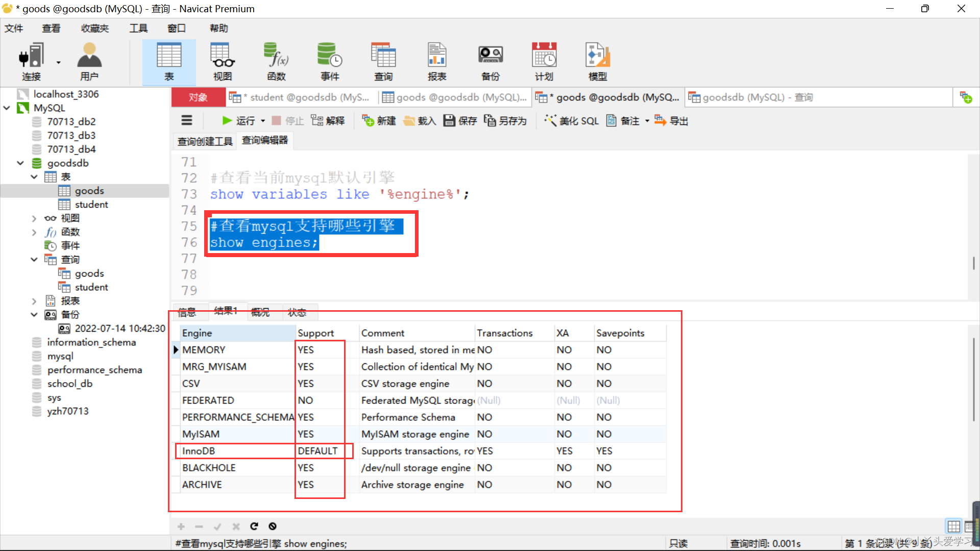Open the 备份 backup section
This screenshot has height=551, width=980.
[x=491, y=62]
